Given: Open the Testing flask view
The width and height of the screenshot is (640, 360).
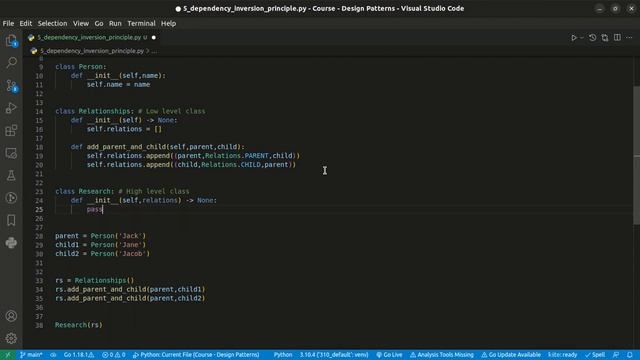Looking at the screenshot, I should (x=11, y=176).
